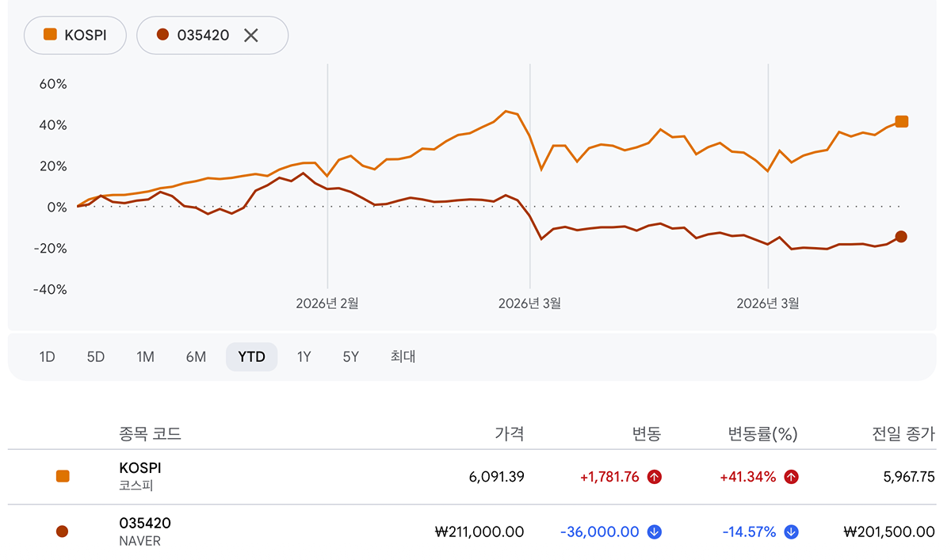The width and height of the screenshot is (951, 560).
Task: Click the orange KOSPI endpoint marker on chart
Action: [x=901, y=121]
